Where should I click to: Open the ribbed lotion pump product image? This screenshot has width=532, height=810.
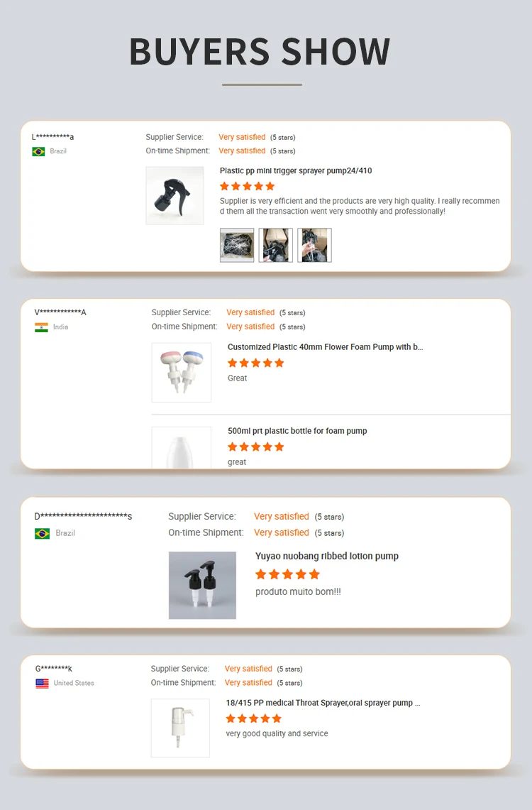pos(202,585)
